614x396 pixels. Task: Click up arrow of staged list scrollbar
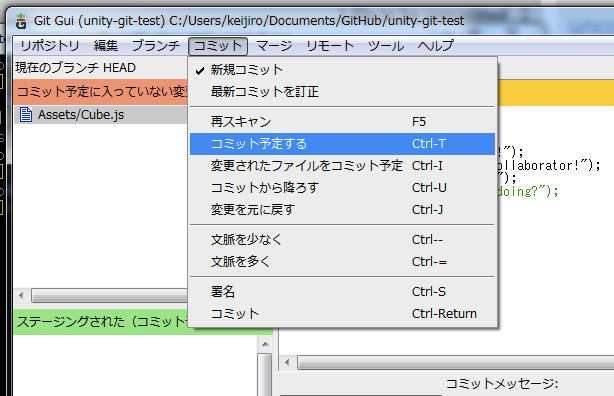click(x=265, y=345)
